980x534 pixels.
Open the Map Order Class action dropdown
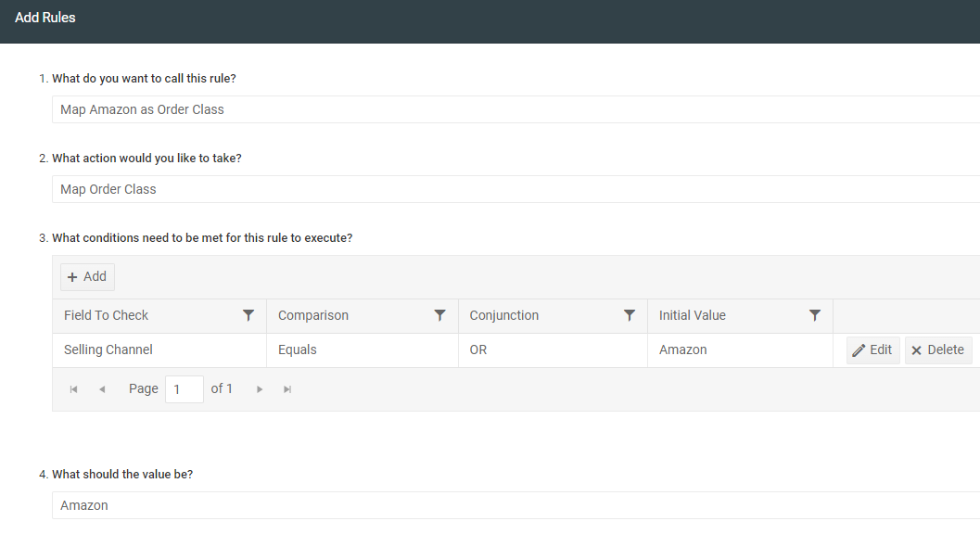click(515, 189)
